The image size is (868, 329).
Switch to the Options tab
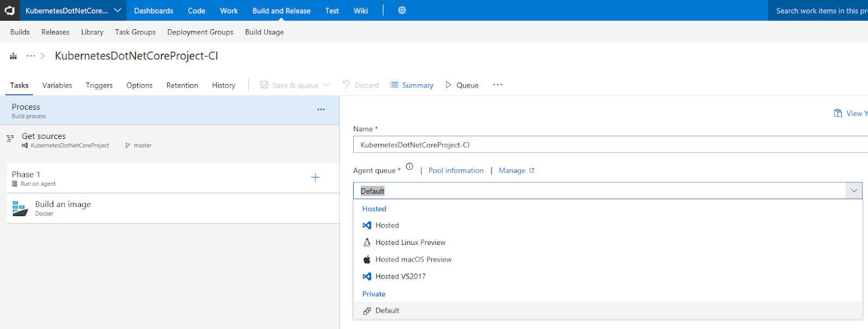click(139, 85)
